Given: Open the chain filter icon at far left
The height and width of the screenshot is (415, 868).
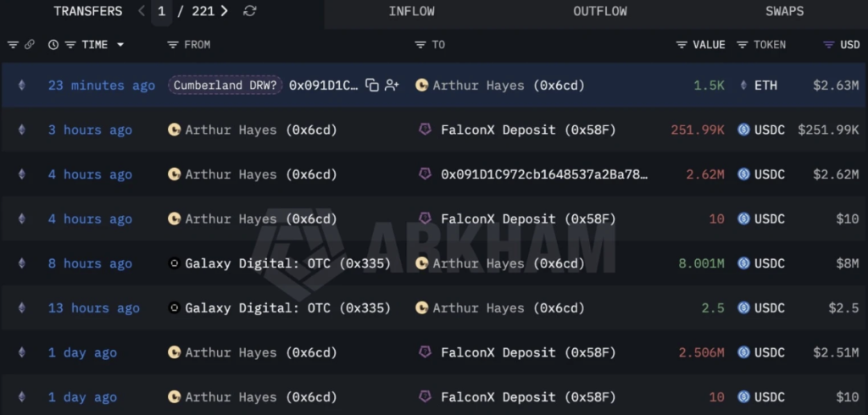Looking at the screenshot, I should tap(13, 45).
